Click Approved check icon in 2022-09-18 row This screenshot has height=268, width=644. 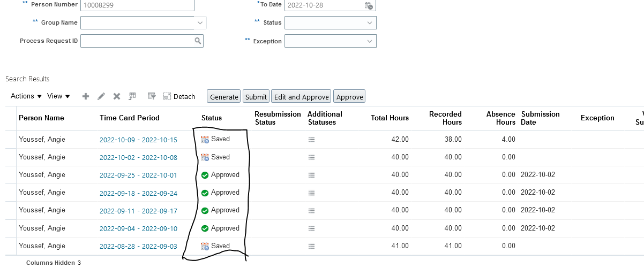[205, 193]
